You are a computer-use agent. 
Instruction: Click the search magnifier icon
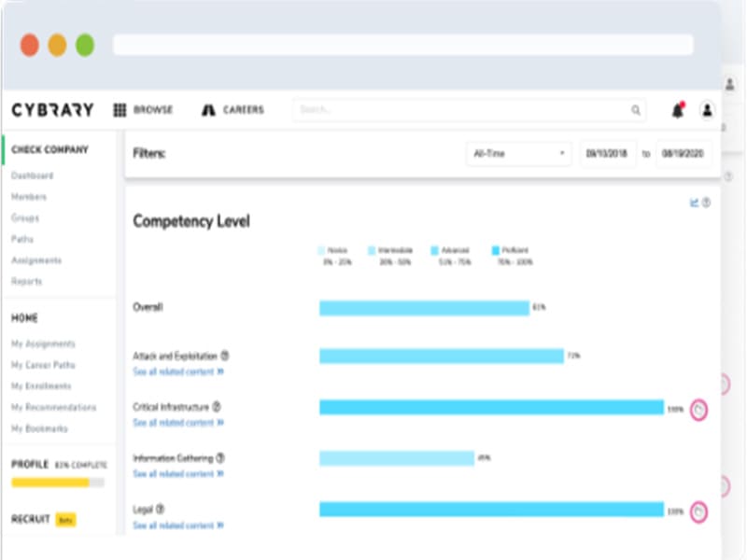[x=636, y=110]
